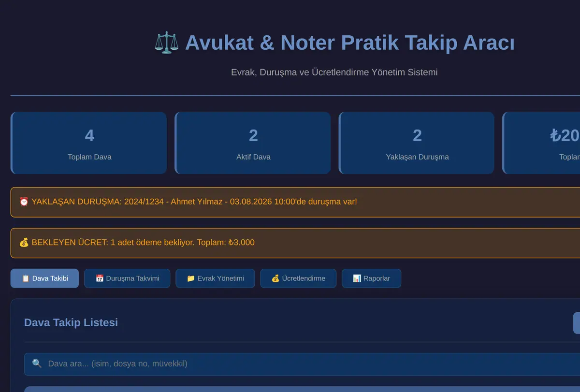Click the Evrak, Duruşma ve Ücretlendirme subtitle
Viewport: 580px width, 392px height.
pos(334,72)
